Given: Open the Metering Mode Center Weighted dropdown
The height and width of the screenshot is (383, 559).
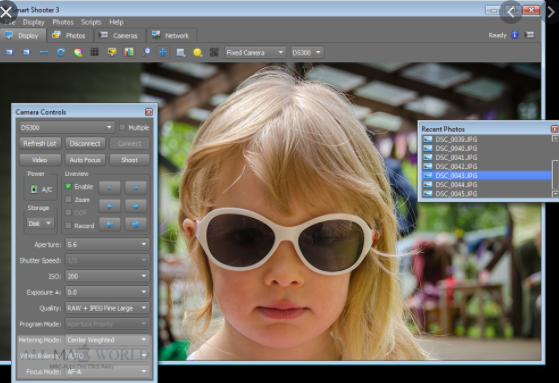Looking at the screenshot, I should (x=107, y=340).
